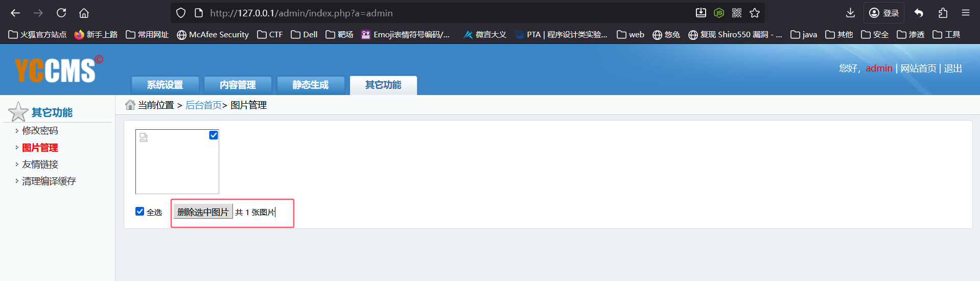
Task: Open the extensions puzzle icon
Action: [x=943, y=13]
